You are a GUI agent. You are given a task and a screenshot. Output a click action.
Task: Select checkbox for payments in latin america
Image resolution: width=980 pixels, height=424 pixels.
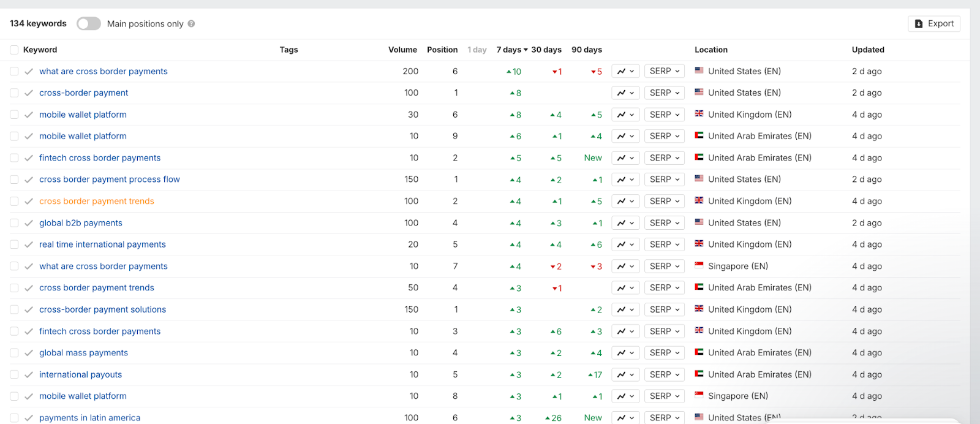14,418
